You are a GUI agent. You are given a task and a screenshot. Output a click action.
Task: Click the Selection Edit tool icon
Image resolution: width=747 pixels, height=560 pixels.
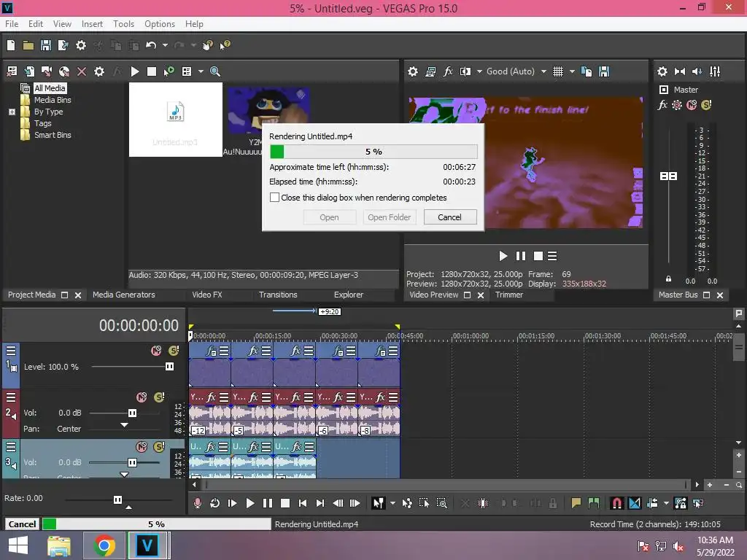[x=424, y=503]
